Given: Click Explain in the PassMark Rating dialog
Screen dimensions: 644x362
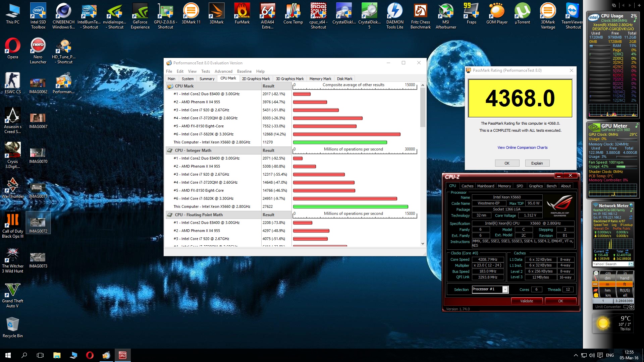Looking at the screenshot, I should point(537,163).
